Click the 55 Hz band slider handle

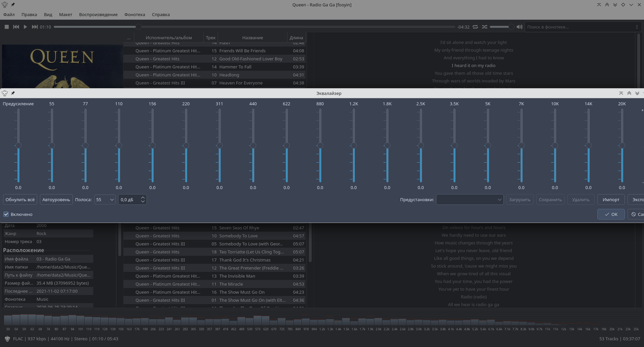click(x=52, y=145)
